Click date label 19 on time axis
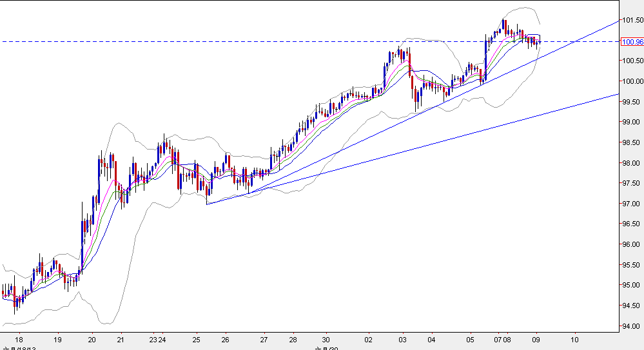The image size is (644, 350). [57, 340]
